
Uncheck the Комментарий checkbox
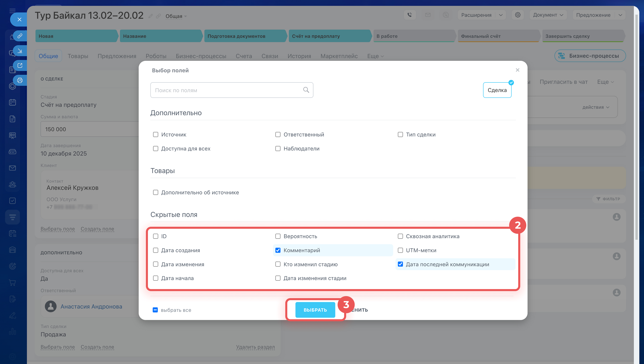point(278,250)
